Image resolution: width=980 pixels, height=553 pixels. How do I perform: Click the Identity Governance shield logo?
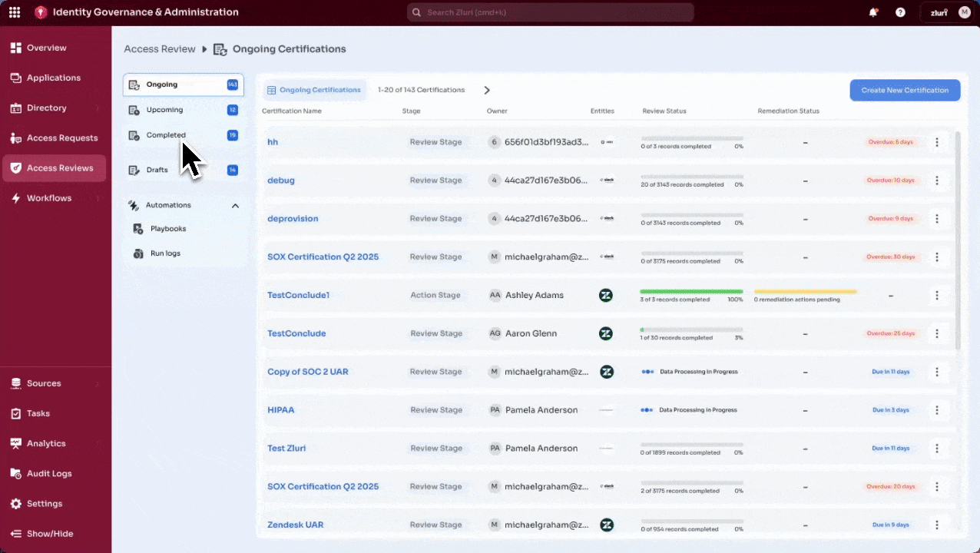(41, 12)
